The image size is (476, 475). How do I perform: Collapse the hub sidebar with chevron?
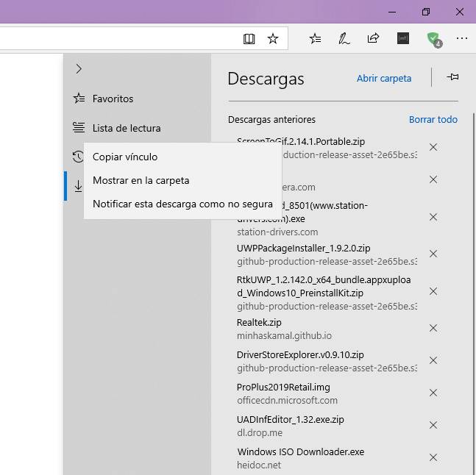pyautogui.click(x=79, y=69)
